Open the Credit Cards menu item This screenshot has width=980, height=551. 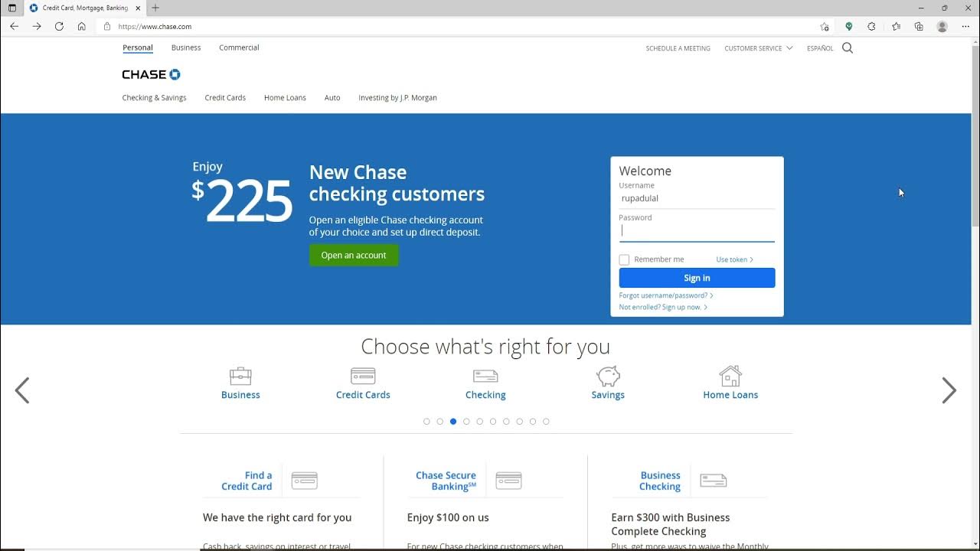point(225,98)
